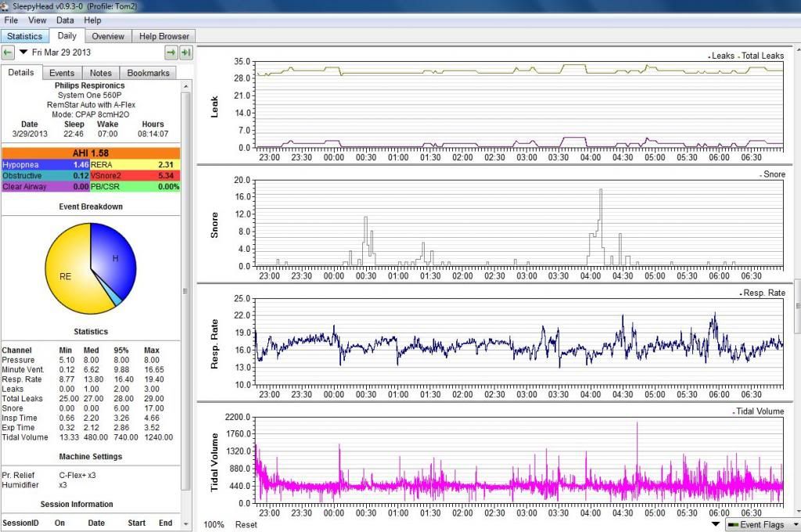Open the Event Flags graph dropdown
Viewport: 801px width, 532px height.
coord(763,524)
